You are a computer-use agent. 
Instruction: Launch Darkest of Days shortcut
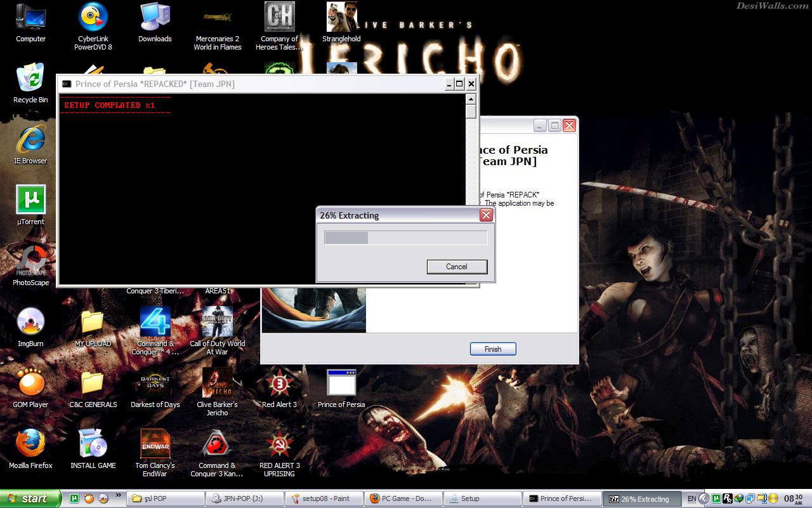pos(155,389)
